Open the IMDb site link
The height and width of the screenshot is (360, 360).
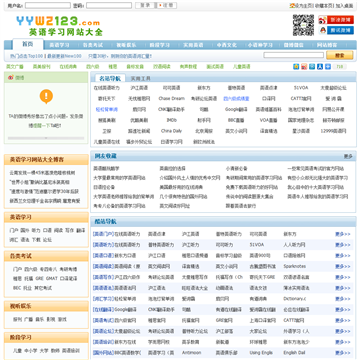click(x=171, y=120)
